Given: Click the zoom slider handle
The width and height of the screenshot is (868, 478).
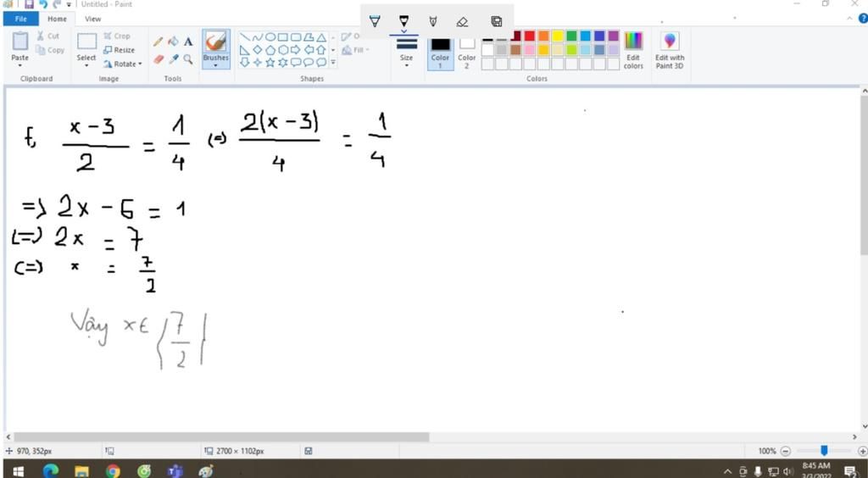Looking at the screenshot, I should (824, 451).
